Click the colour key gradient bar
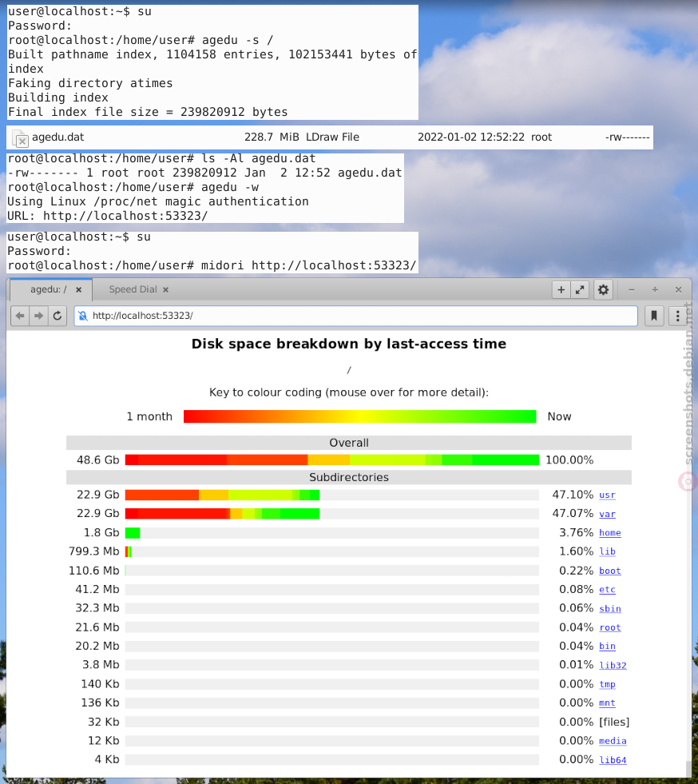 click(359, 416)
